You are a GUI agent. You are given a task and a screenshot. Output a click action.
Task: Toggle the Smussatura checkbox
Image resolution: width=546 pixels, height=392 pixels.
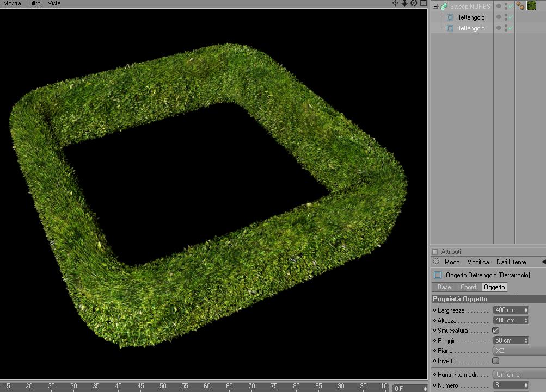[x=495, y=330]
